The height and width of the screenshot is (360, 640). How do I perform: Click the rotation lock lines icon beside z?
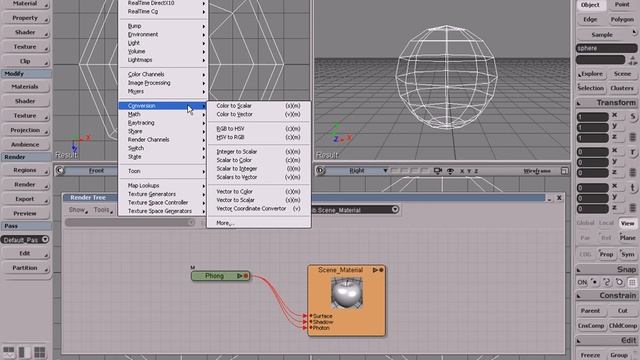pos(633,173)
